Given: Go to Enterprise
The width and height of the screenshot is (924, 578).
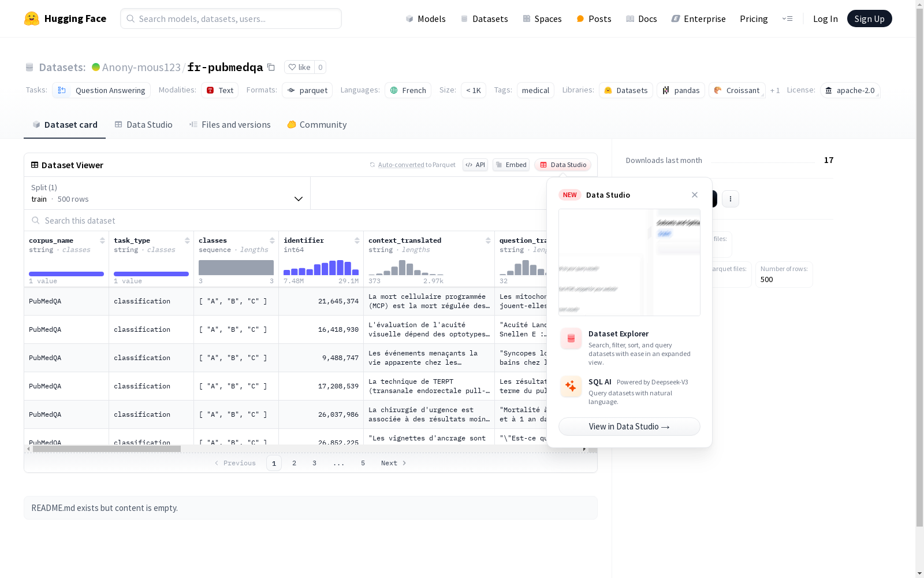Looking at the screenshot, I should (699, 18).
